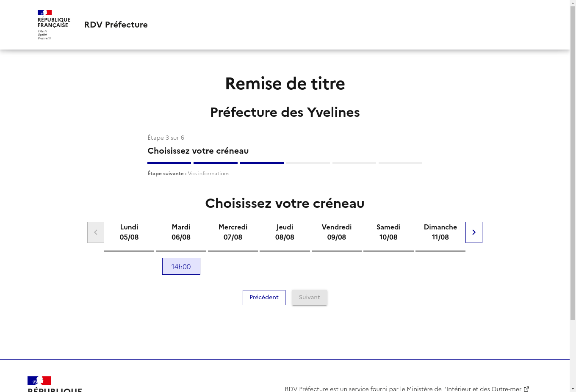
Task: Click the scrollbar up arrow
Action: point(573,3)
